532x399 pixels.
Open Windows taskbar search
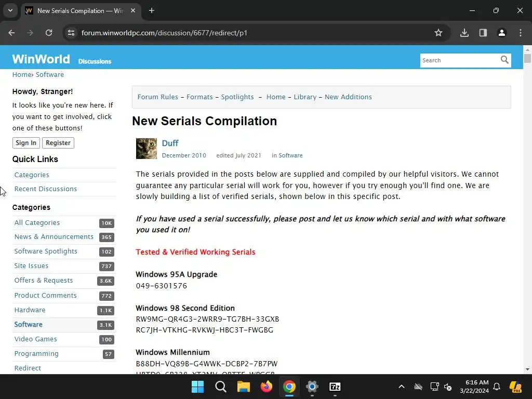(x=220, y=387)
